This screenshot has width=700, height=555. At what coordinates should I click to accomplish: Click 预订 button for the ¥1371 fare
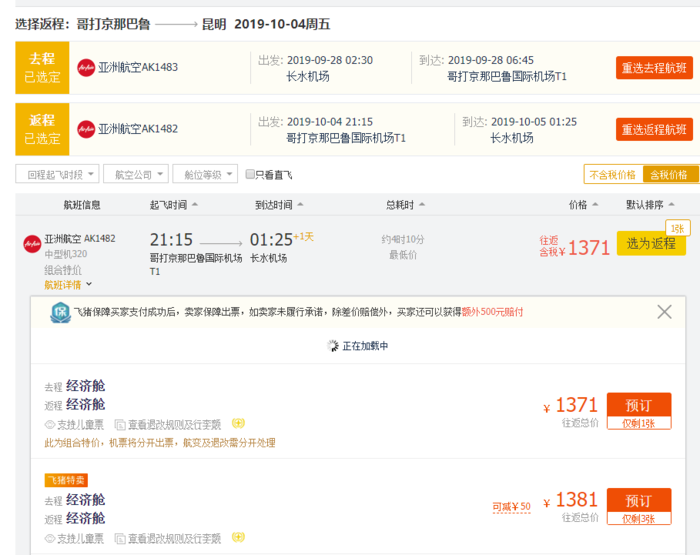point(638,404)
